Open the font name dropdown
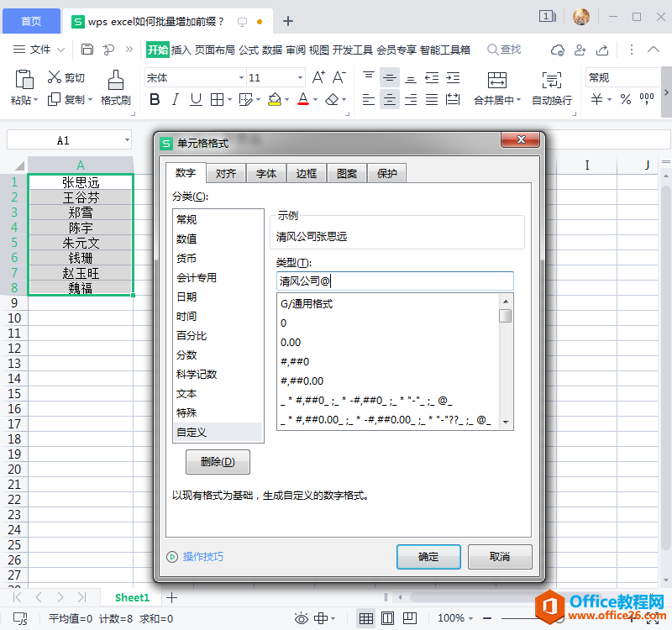This screenshot has width=672, height=630. point(241,77)
